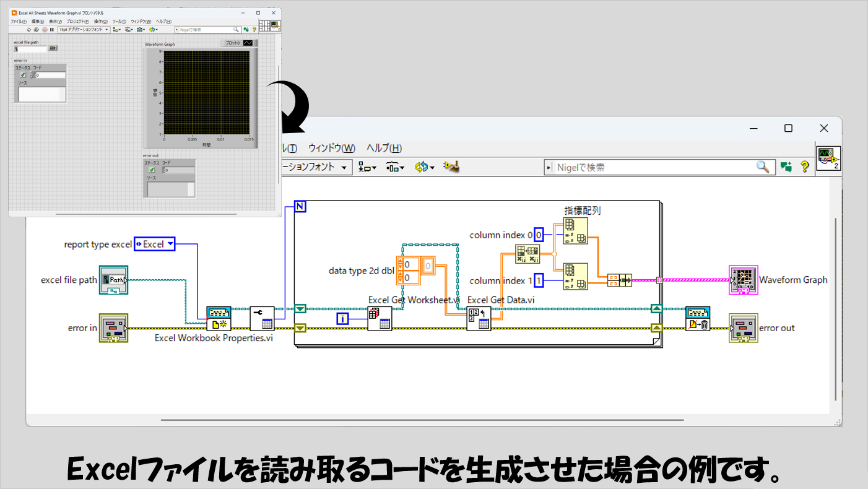Open Reorder dropdown in block diagram toolbar
The width and height of the screenshot is (868, 489).
[425, 167]
